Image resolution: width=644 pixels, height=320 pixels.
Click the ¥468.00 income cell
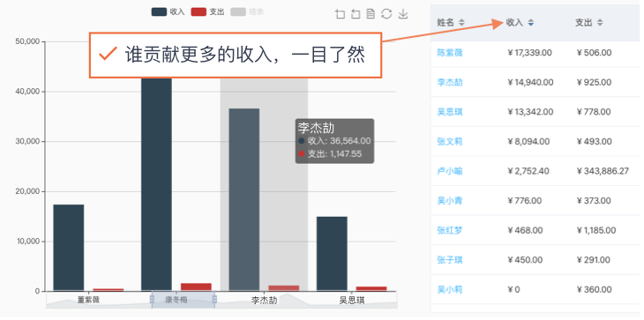point(525,231)
